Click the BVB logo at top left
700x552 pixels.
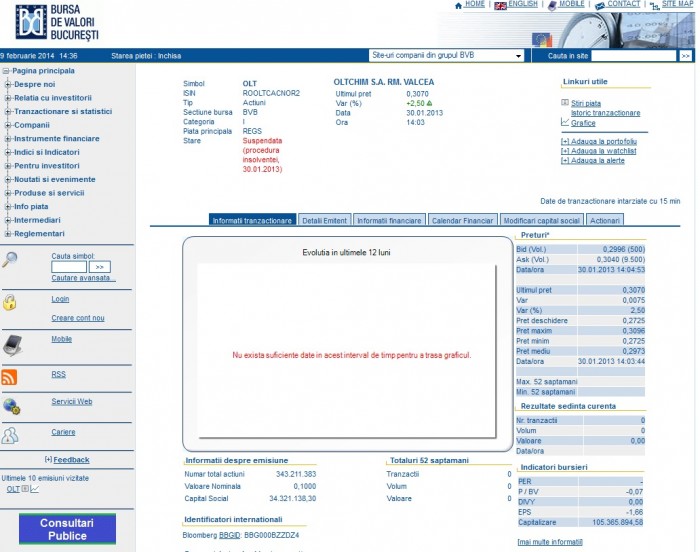point(57,22)
